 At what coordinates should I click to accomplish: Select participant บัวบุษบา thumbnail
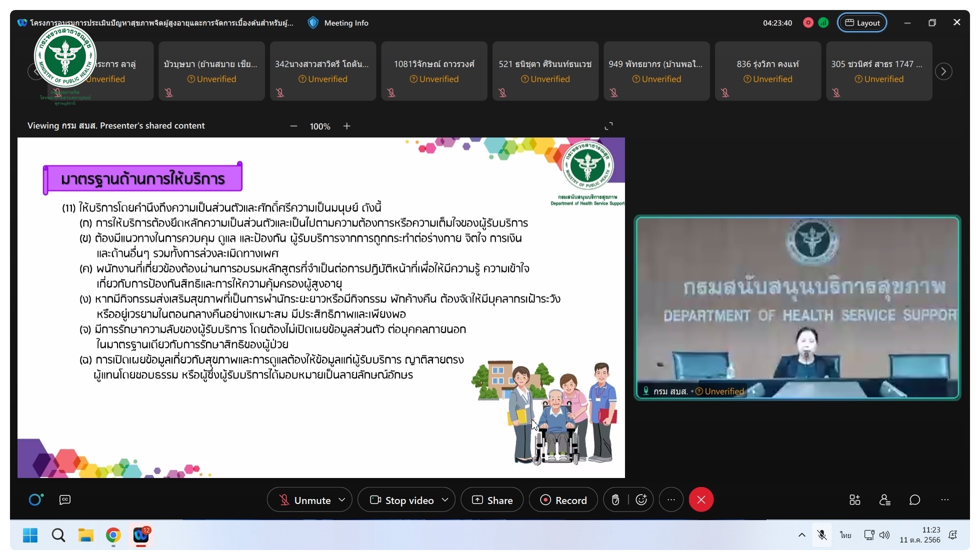point(211,71)
